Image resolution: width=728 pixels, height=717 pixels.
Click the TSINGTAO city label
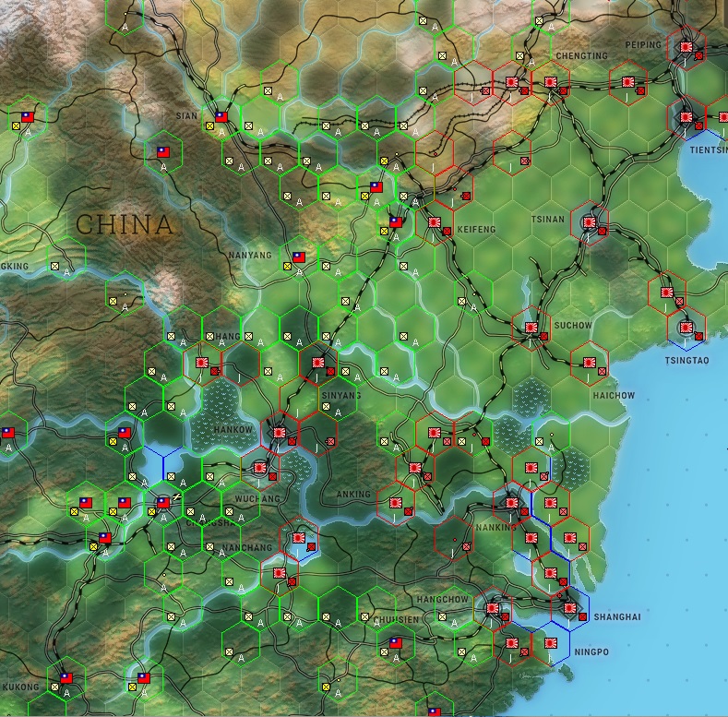[686, 361]
